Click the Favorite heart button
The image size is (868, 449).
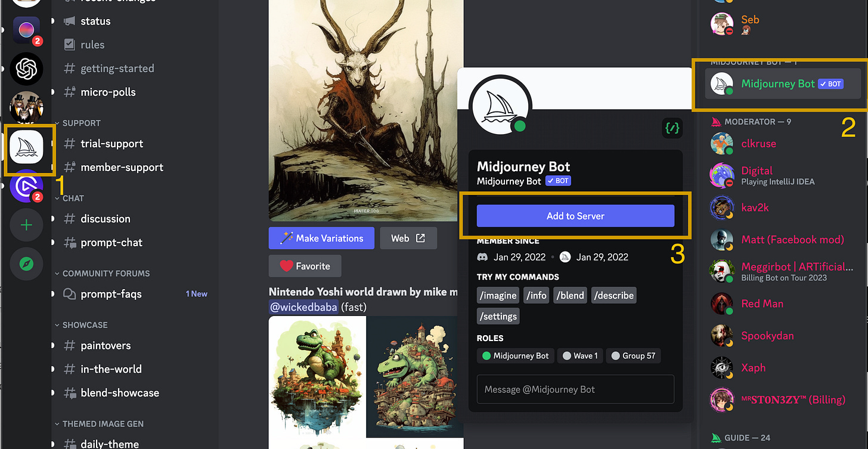[305, 266]
